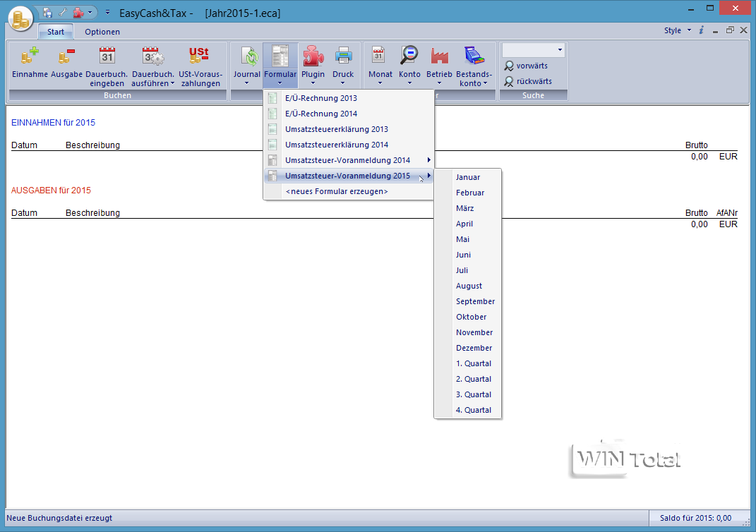
Task: Open the Journal view icon
Action: (x=247, y=56)
